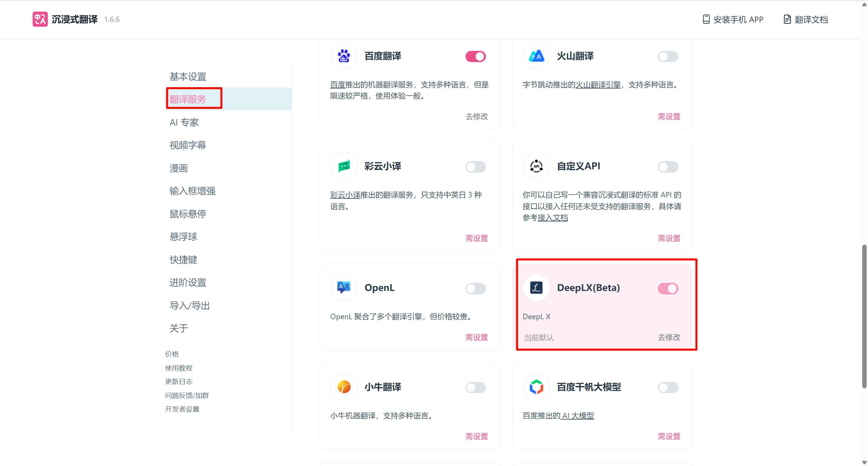The height and width of the screenshot is (466, 868).
Task: Click 需设置 on the 火山翻译 card
Action: (x=669, y=117)
